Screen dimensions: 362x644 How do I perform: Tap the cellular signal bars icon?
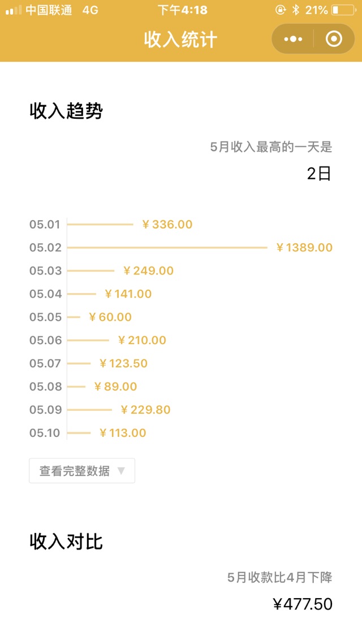14,10
